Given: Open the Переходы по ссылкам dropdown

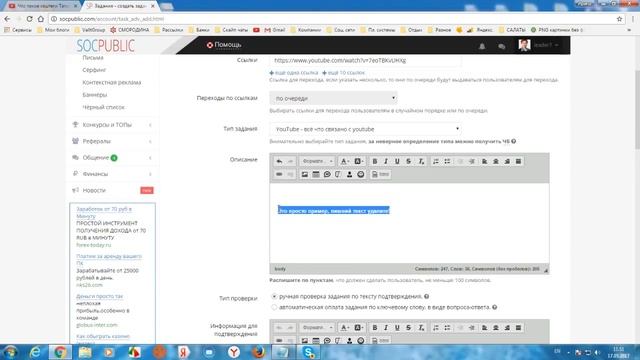Looking at the screenshot, I should (x=333, y=98).
